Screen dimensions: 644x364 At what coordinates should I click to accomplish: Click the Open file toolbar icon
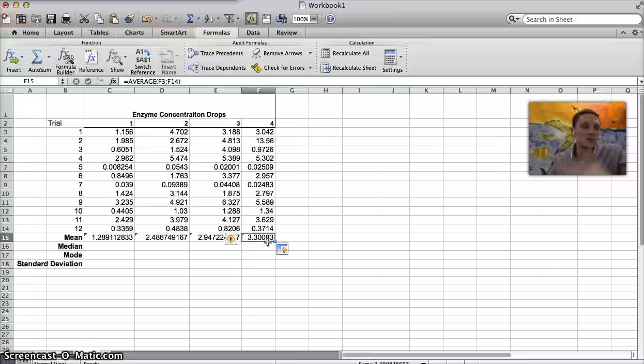tap(36, 19)
